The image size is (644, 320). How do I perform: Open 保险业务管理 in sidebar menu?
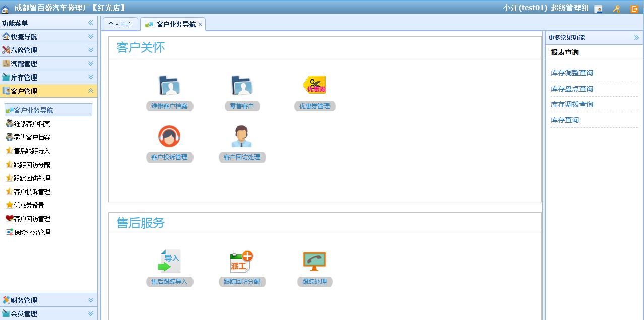click(32, 232)
